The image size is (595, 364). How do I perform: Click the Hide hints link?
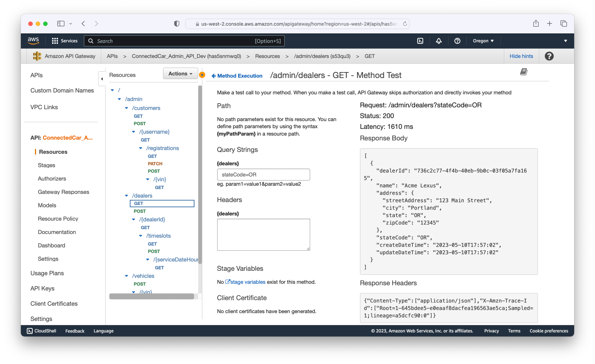521,56
